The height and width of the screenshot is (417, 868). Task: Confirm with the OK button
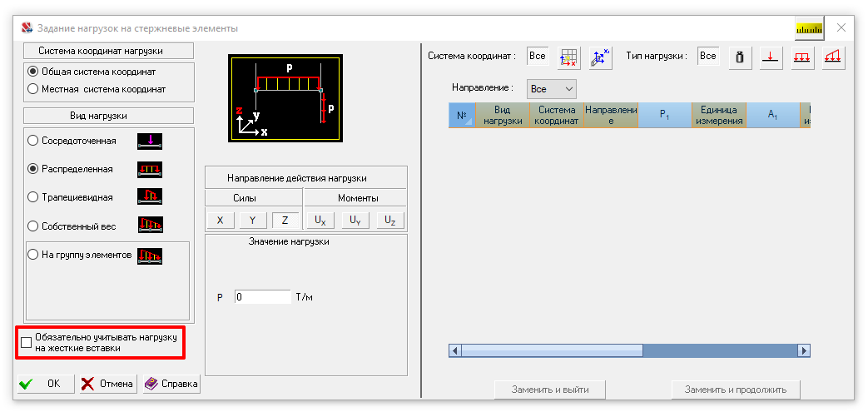point(46,384)
